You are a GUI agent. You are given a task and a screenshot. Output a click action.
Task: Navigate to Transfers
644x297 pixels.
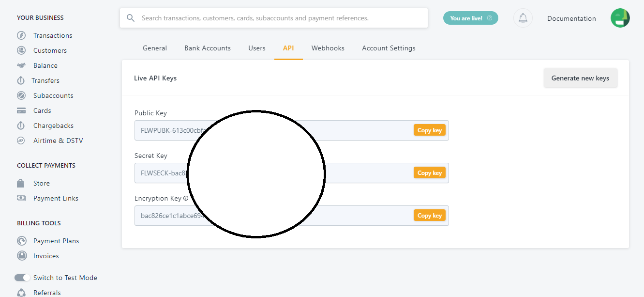pos(45,80)
